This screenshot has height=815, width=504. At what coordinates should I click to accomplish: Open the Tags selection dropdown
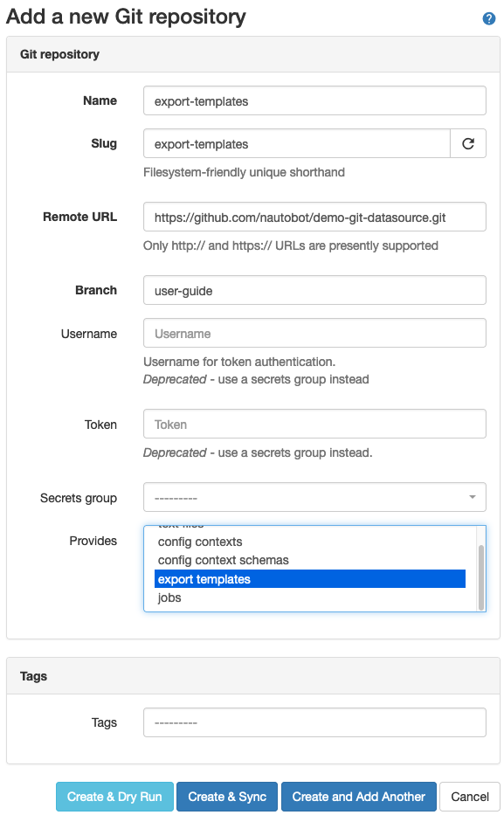click(x=314, y=722)
